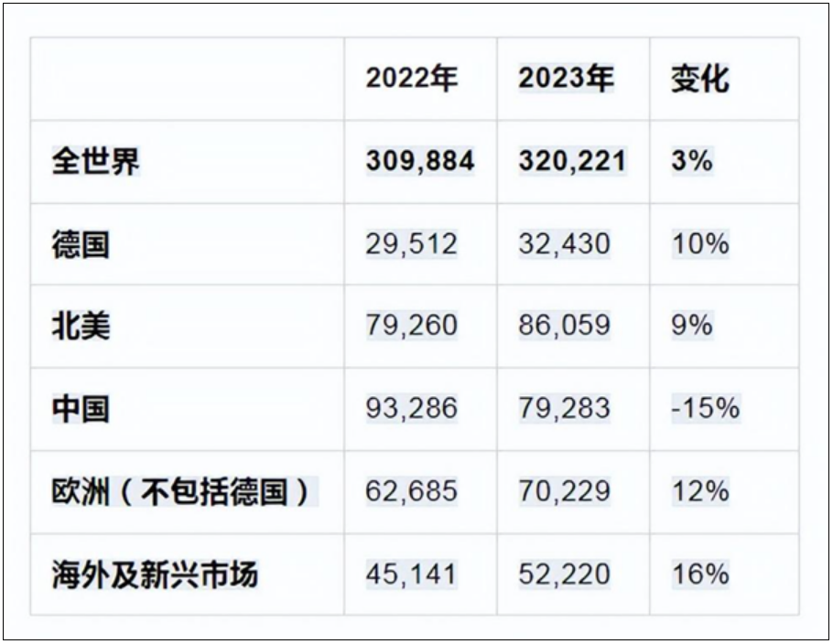Click the 320,221 worldwide value
The width and height of the screenshot is (833, 644).
[x=572, y=161]
